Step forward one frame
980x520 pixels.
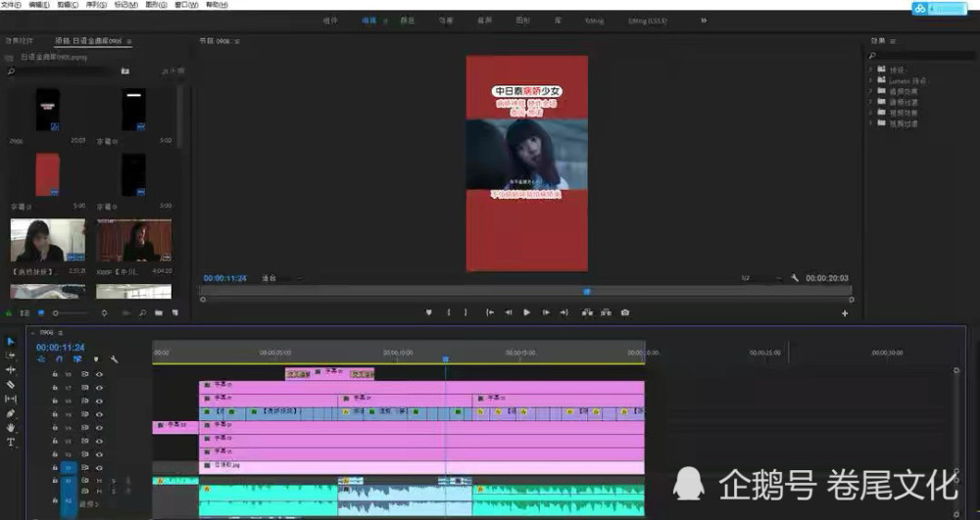tap(546, 312)
